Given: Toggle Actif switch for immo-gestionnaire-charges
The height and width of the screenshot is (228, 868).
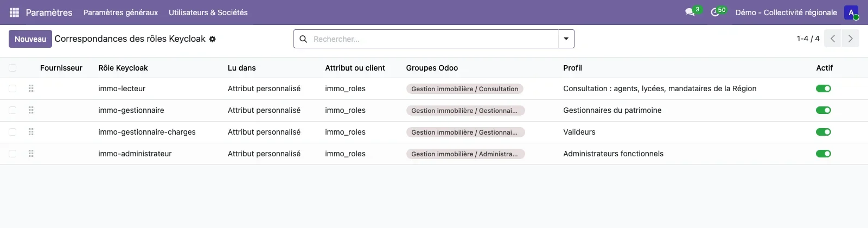Looking at the screenshot, I should coord(824,132).
